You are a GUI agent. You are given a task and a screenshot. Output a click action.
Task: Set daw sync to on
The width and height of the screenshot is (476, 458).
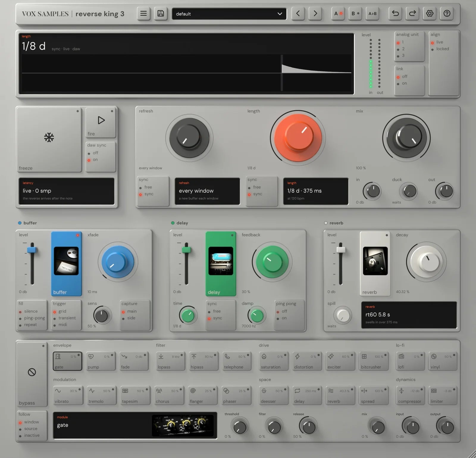coord(93,160)
